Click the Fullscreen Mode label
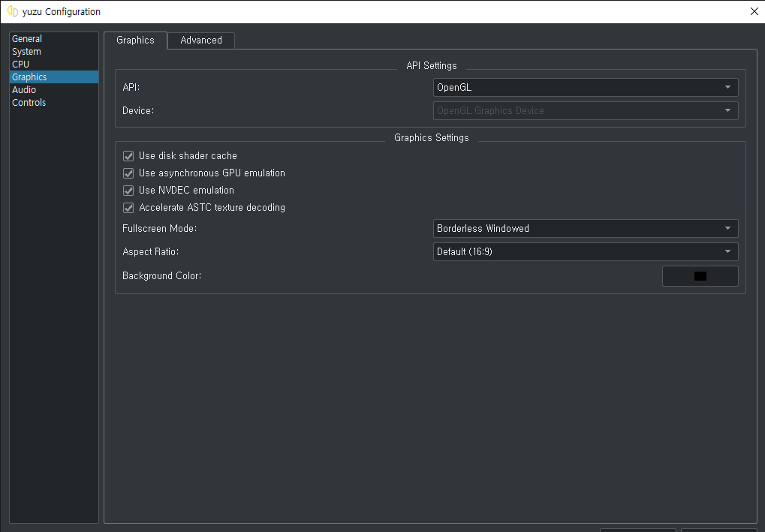The image size is (765, 532). (160, 228)
